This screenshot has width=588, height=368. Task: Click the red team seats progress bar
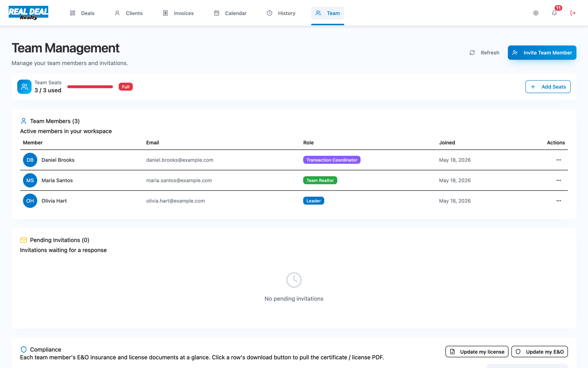(x=90, y=87)
